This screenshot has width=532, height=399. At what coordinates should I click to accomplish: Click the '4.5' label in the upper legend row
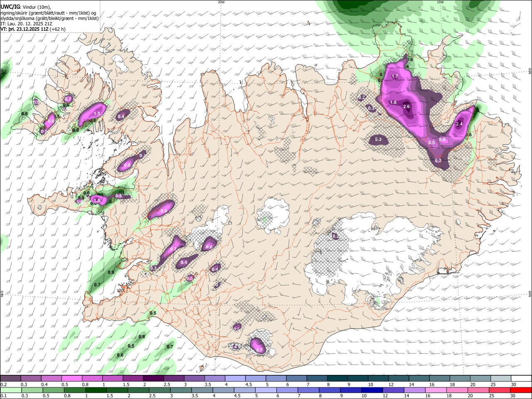249,384
